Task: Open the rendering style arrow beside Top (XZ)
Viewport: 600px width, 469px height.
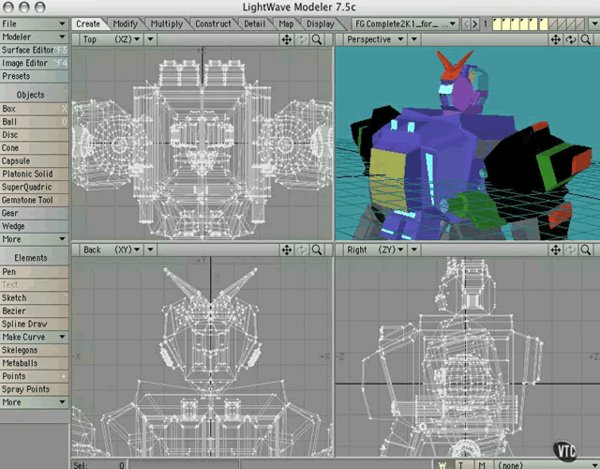Action: [x=150, y=39]
